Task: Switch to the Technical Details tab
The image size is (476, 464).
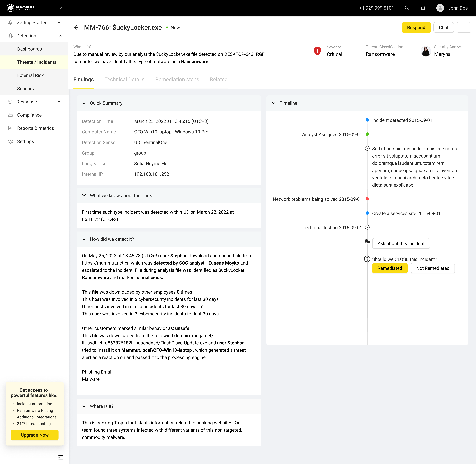Action: (124, 79)
